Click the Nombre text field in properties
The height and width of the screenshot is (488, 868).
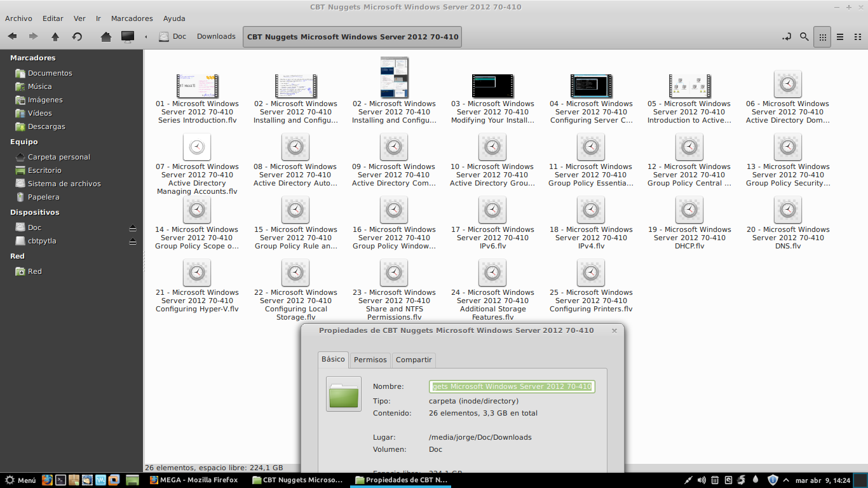point(512,386)
